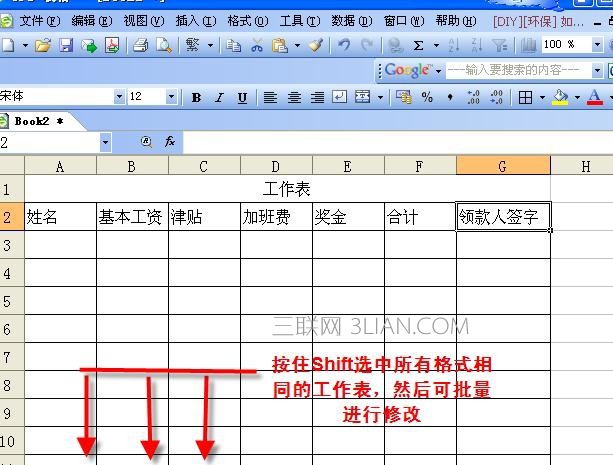Export to PDF icon
The image size is (613, 465).
click(112, 46)
